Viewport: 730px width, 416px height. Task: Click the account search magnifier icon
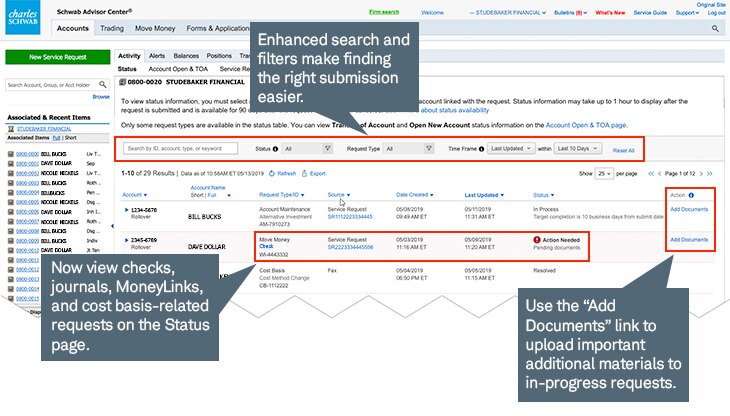[102, 85]
